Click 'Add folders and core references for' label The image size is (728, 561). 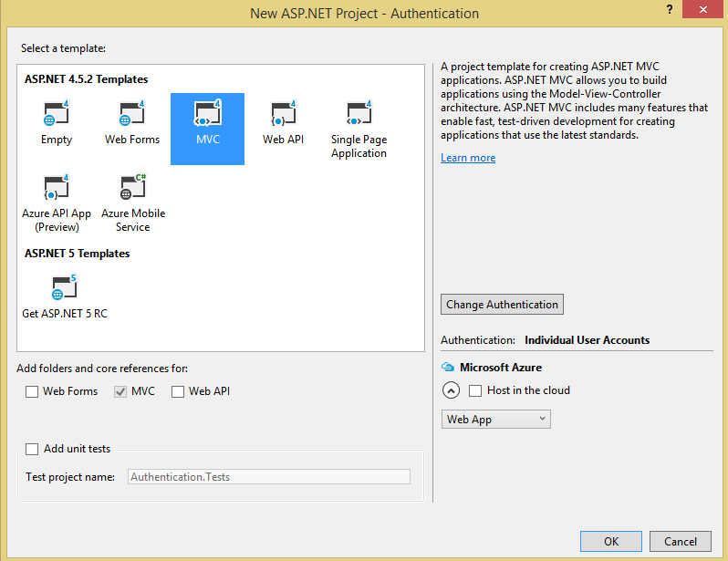(102, 369)
